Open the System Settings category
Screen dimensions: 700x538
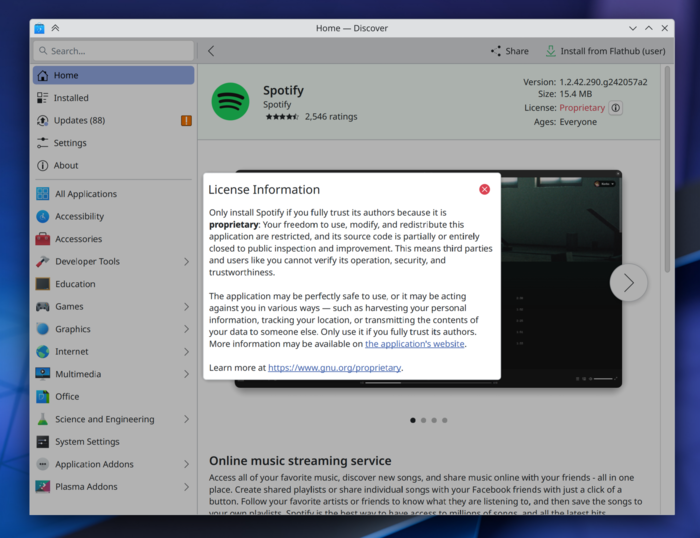[113, 442]
